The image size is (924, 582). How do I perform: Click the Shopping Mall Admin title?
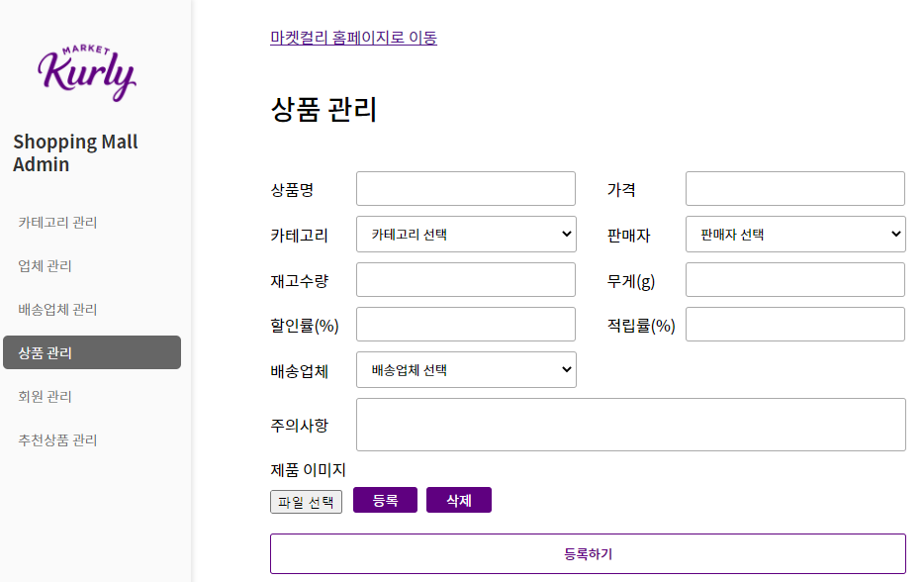75,153
